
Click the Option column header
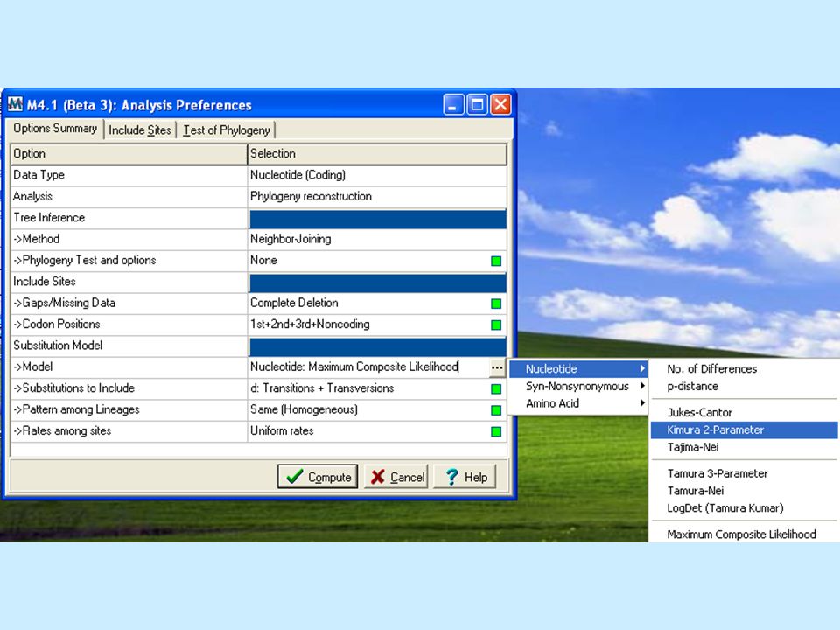pyautogui.click(x=129, y=154)
